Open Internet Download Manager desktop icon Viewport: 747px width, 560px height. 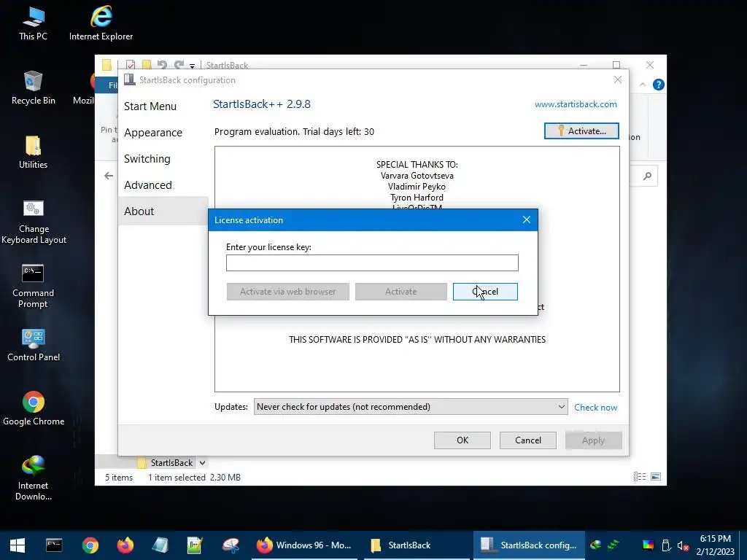click(34, 478)
